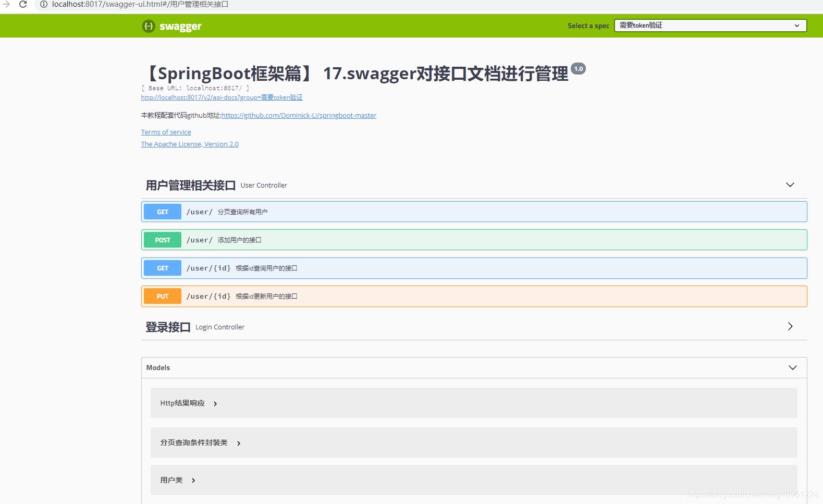Screen dimensions: 823x504
Task: Reload the page with browser refresh icon
Action: pyautogui.click(x=23, y=4)
